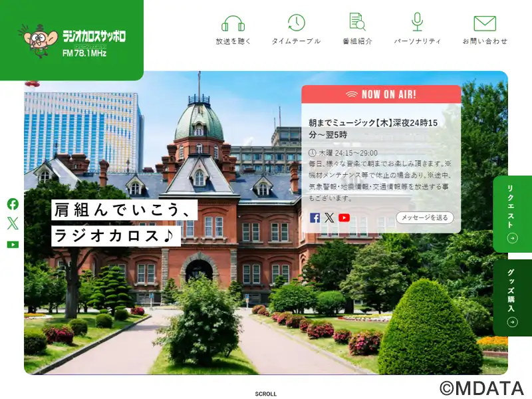Open the リクエスト side tab

512,214
